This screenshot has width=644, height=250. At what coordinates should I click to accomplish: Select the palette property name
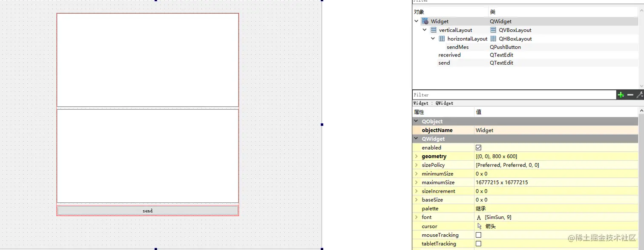[x=430, y=208]
